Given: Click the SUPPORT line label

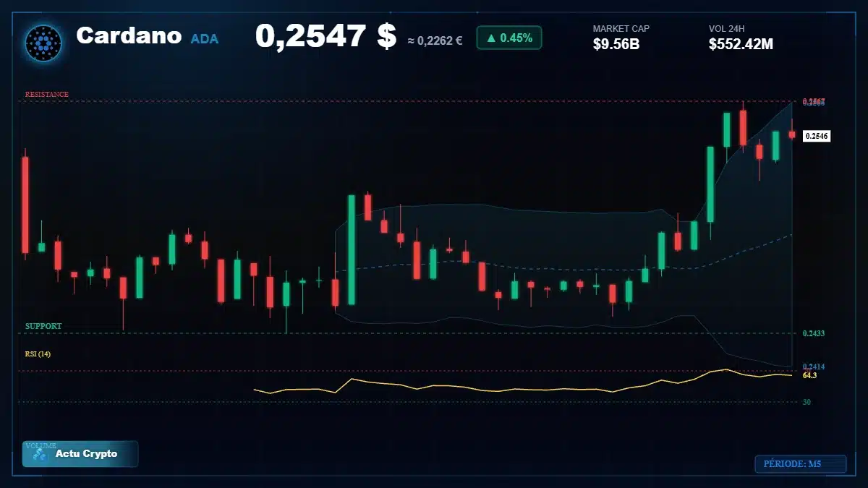Looking at the screenshot, I should click(43, 326).
